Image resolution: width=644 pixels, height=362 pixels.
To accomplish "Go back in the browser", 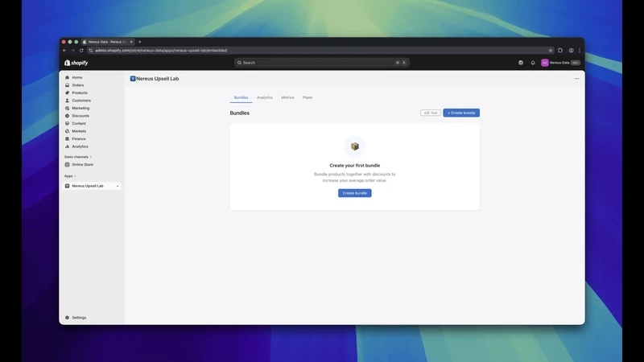I will click(64, 51).
